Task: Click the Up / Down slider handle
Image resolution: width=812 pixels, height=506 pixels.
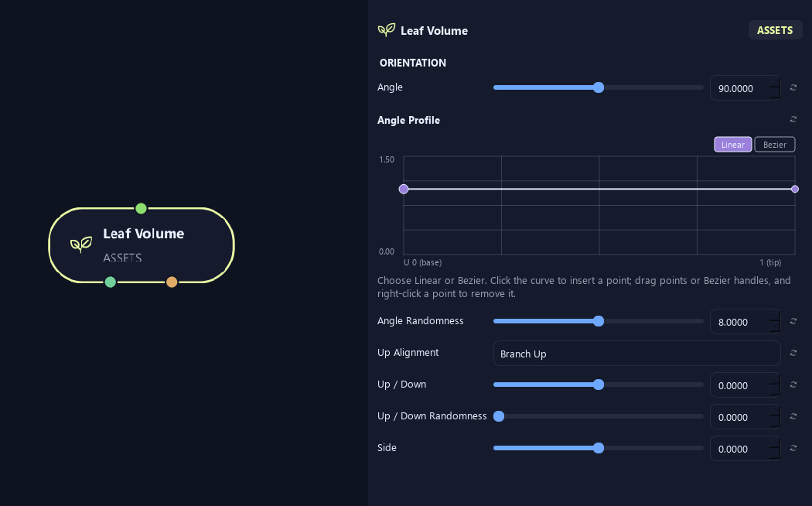Action: pyautogui.click(x=599, y=385)
